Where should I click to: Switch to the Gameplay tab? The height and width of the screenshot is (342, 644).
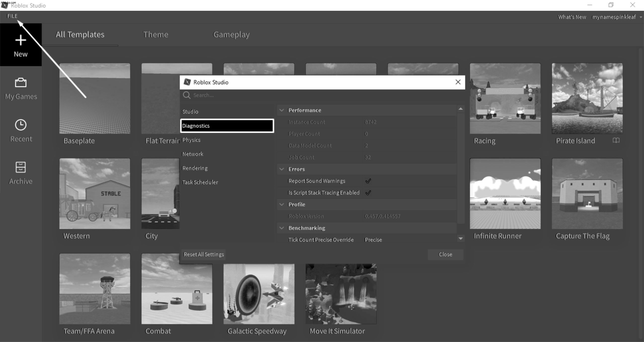(x=231, y=34)
